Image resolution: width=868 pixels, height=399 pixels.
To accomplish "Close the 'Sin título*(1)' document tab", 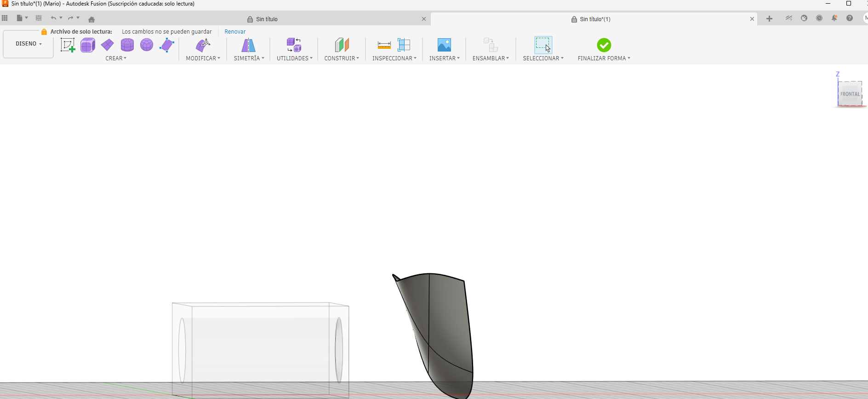I will pos(752,19).
